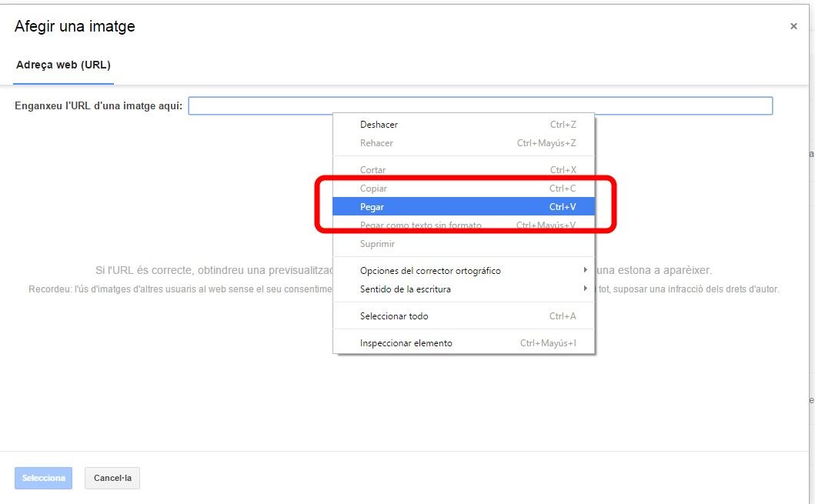Click the Enganxeu l'URL d'una imatge label
This screenshot has height=504, width=815.
(99, 106)
